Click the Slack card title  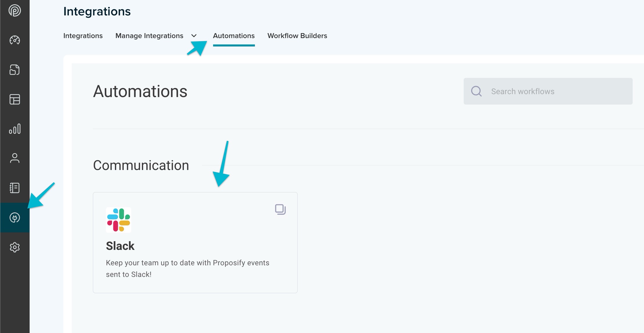coord(120,246)
